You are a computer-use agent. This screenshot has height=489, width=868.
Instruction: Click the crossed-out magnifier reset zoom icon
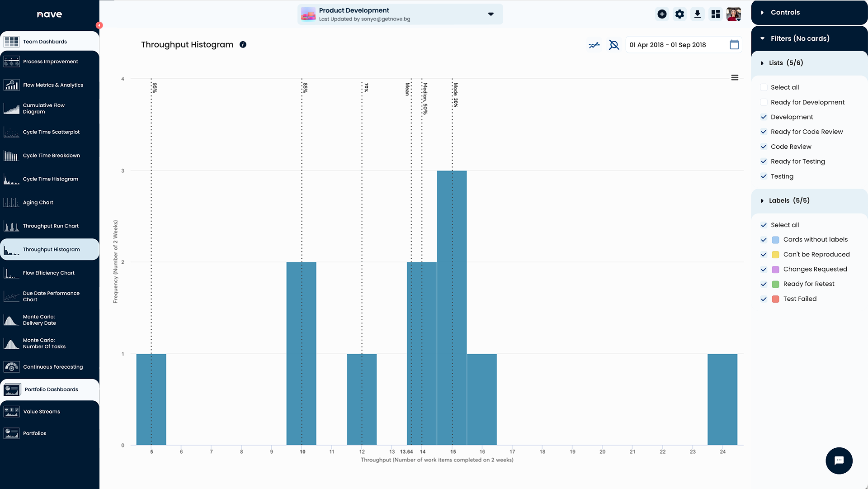[613, 45]
